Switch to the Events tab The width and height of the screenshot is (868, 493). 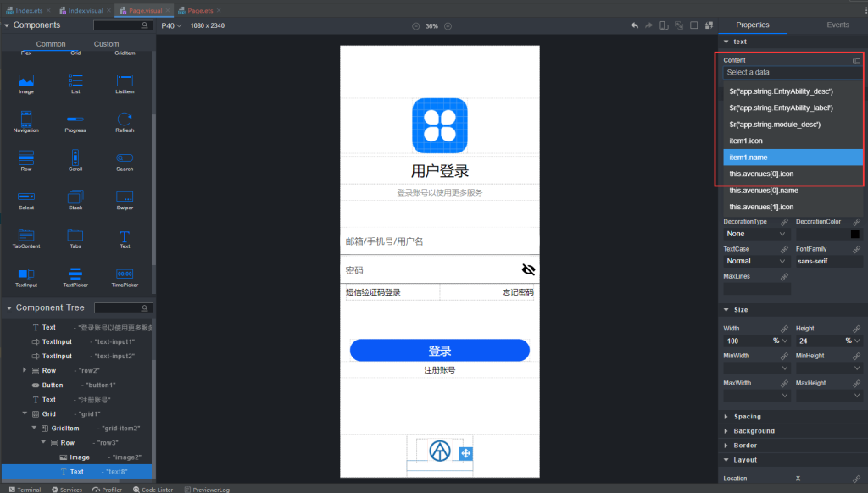coord(837,25)
